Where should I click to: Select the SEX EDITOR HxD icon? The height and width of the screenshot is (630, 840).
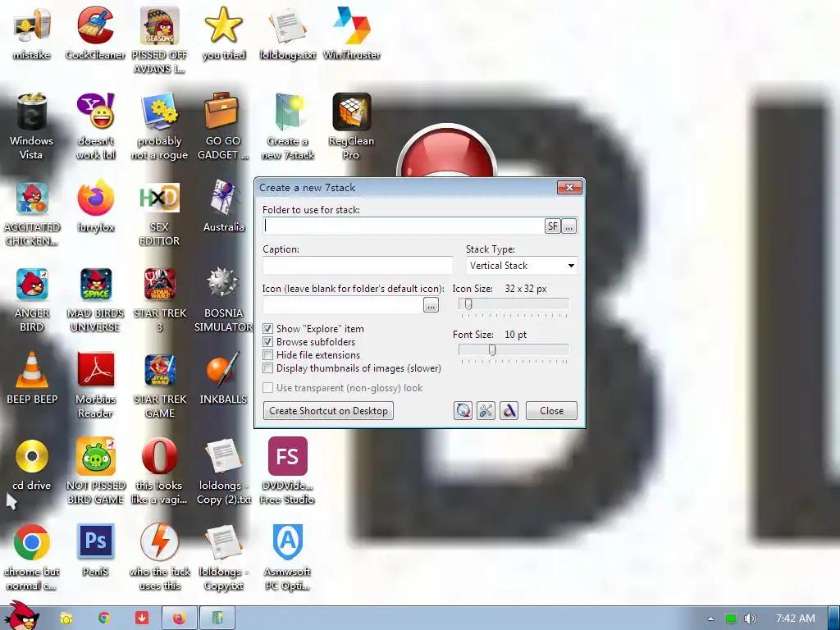[x=160, y=213]
